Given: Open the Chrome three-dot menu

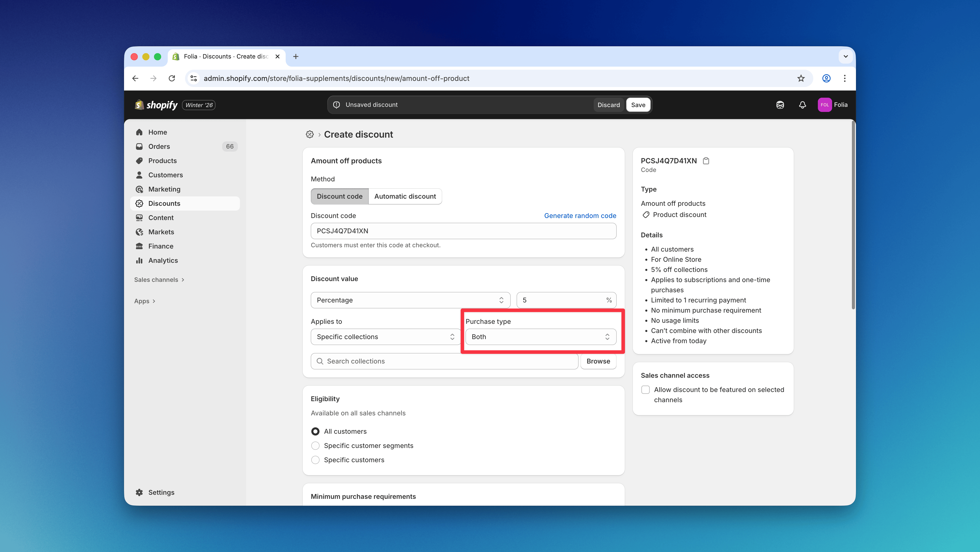Looking at the screenshot, I should click(x=845, y=78).
